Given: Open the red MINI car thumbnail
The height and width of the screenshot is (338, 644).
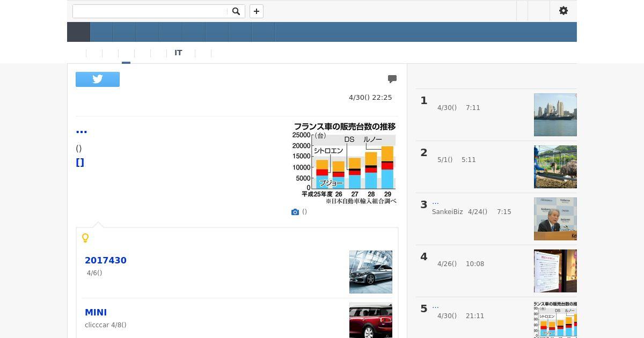Looking at the screenshot, I should pos(371,320).
